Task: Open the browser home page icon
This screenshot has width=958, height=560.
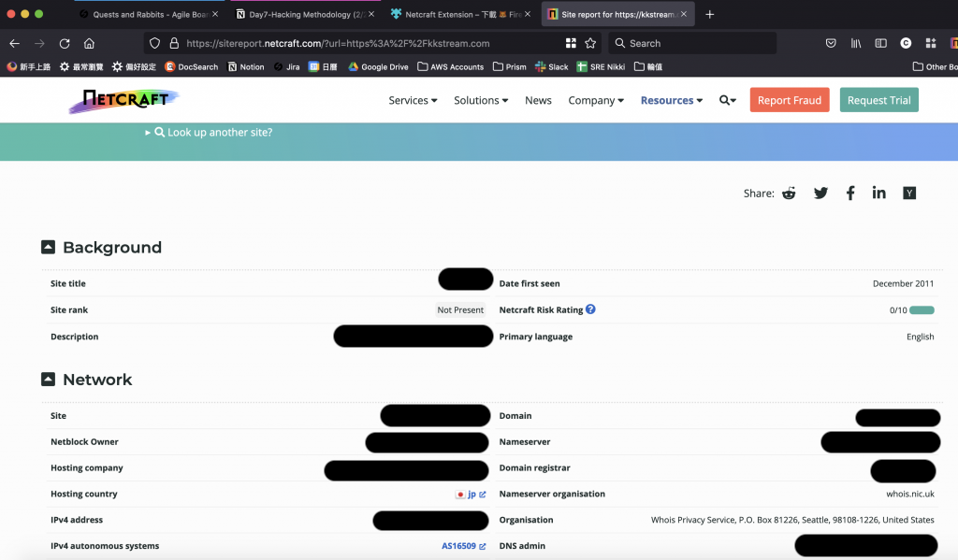Action: (x=89, y=43)
